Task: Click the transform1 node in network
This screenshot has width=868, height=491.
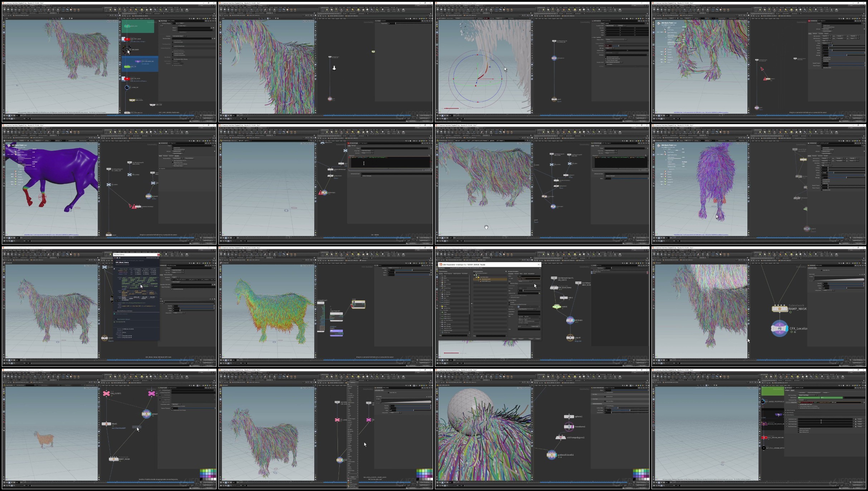Action: tap(569, 426)
